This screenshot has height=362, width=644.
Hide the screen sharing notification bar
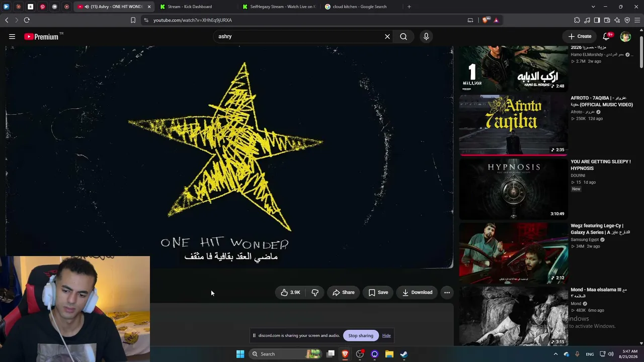(386, 335)
